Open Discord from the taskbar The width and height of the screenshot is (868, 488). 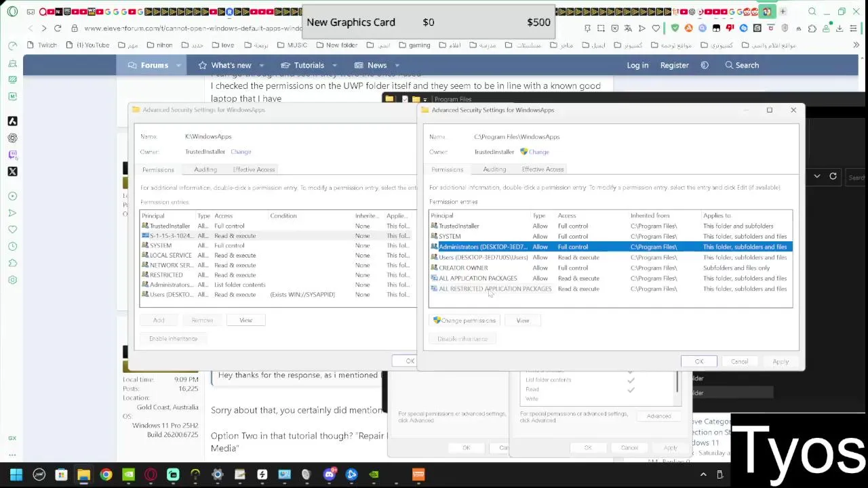(329, 474)
